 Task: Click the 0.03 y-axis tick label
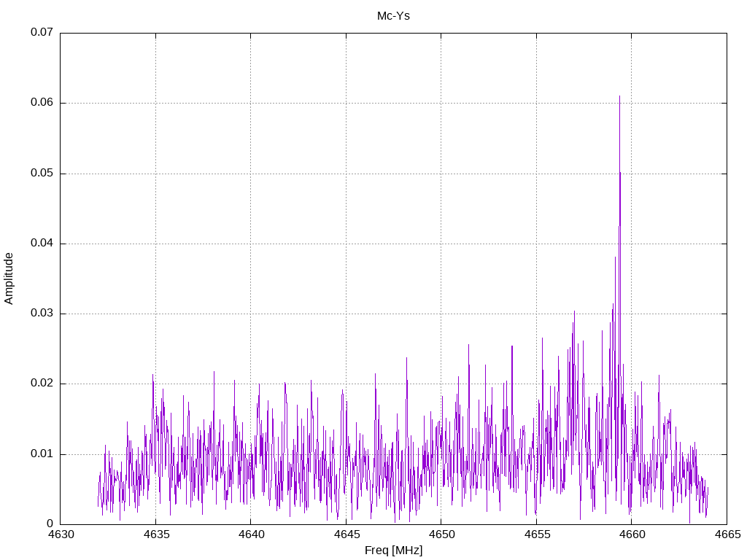[42, 314]
